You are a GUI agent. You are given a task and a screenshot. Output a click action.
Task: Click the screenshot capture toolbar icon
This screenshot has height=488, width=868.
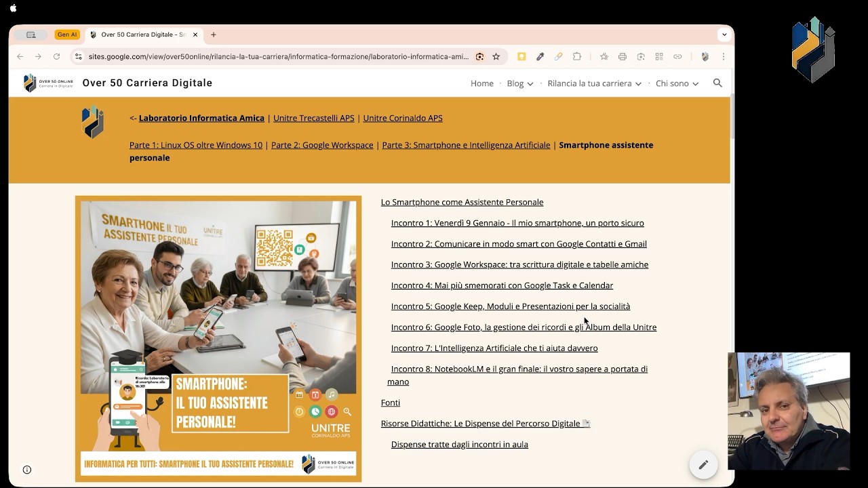point(641,56)
